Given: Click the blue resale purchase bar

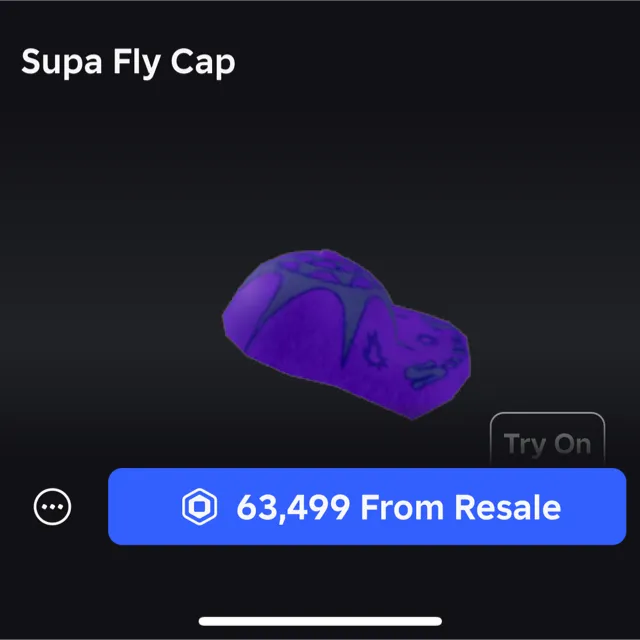Looking at the screenshot, I should (x=367, y=507).
